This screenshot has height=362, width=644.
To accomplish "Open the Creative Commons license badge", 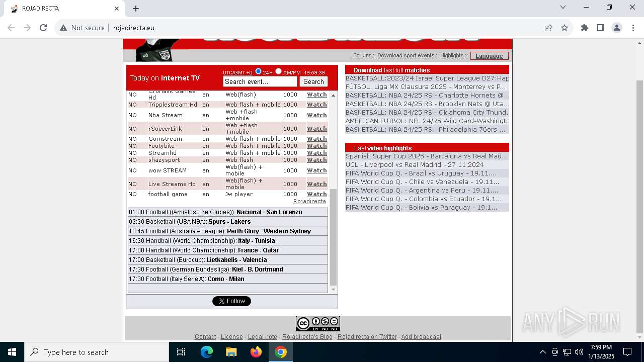I will coord(318,323).
